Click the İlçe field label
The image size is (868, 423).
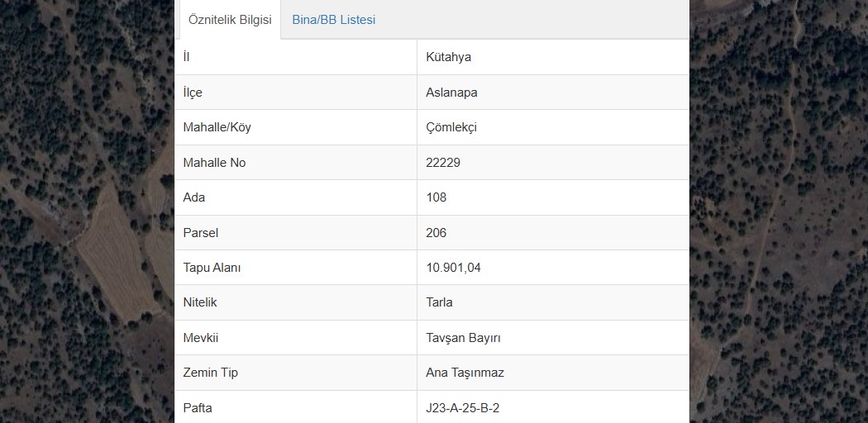pyautogui.click(x=193, y=93)
